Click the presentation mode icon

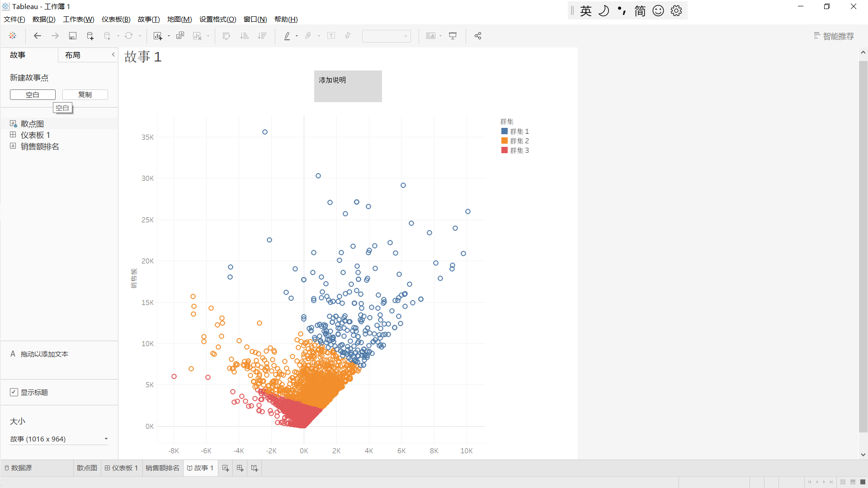point(454,36)
